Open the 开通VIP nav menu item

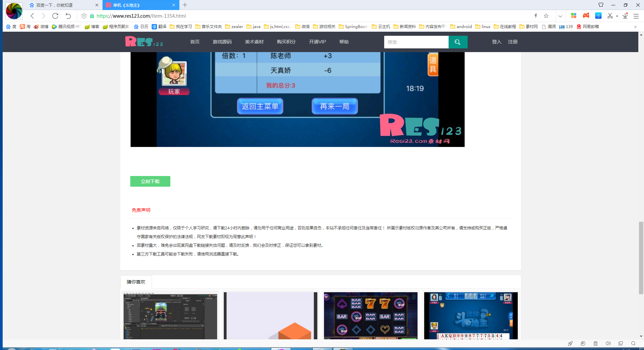317,42
